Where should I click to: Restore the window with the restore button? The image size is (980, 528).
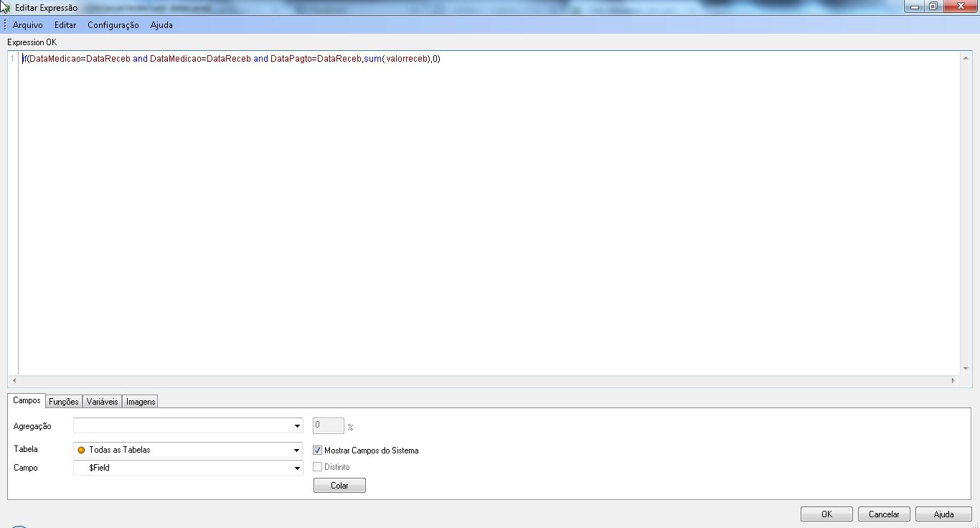(x=933, y=6)
